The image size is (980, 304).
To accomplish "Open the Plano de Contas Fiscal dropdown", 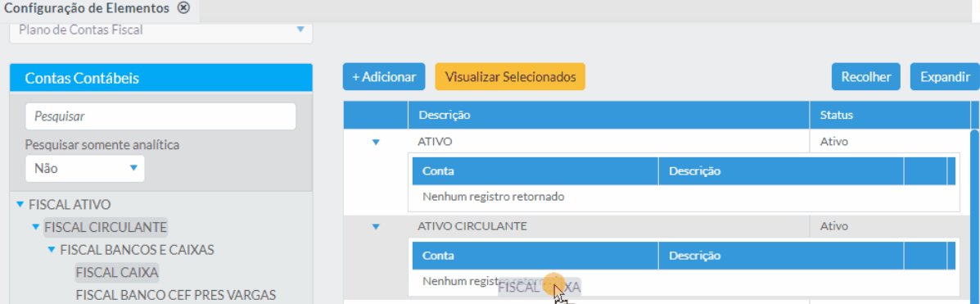I will click(x=160, y=30).
